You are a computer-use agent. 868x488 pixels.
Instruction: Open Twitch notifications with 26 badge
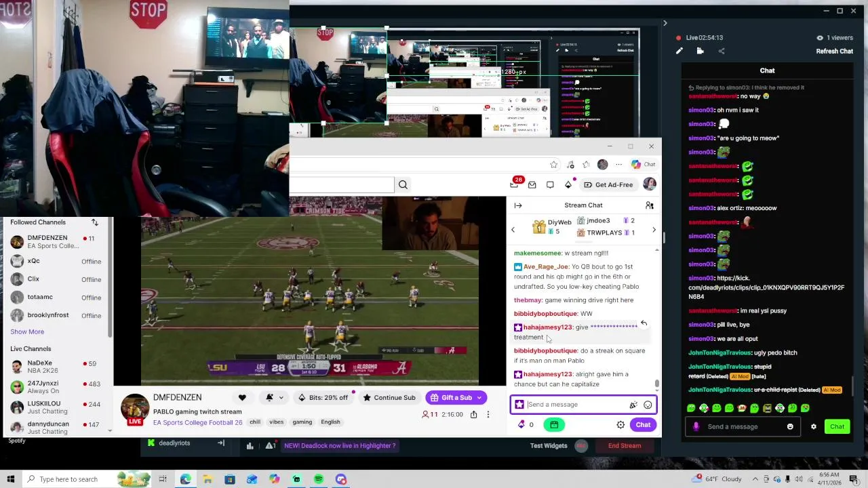(515, 184)
